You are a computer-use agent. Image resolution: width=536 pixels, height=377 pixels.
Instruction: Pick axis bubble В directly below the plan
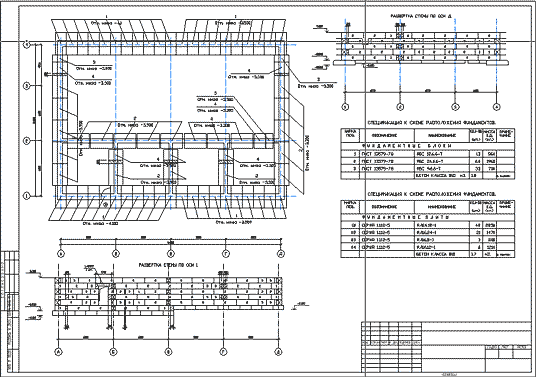pyautogui.click(x=171, y=254)
